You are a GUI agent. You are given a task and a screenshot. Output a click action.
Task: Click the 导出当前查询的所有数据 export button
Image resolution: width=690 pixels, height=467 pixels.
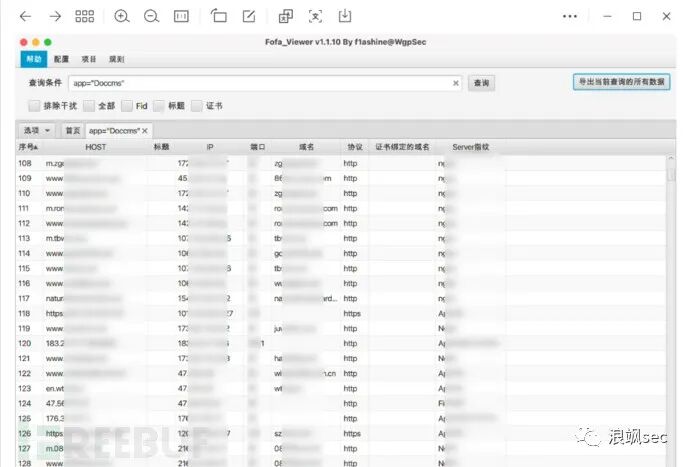[621, 82]
